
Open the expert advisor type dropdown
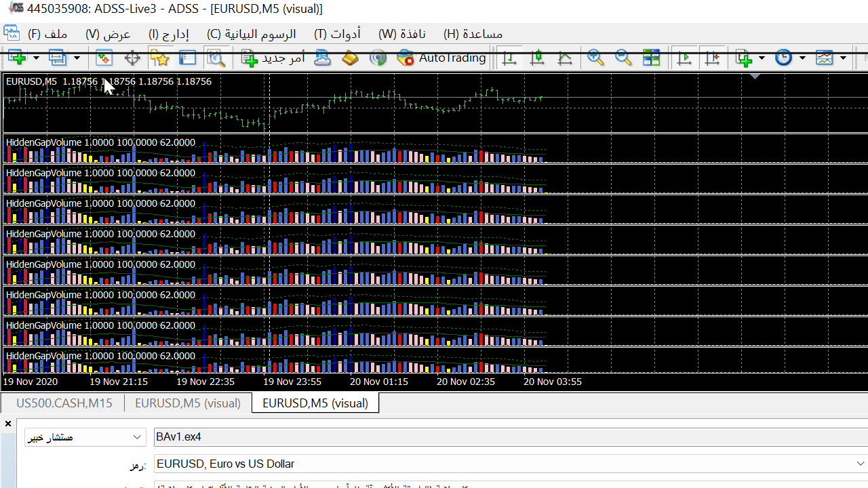[138, 437]
